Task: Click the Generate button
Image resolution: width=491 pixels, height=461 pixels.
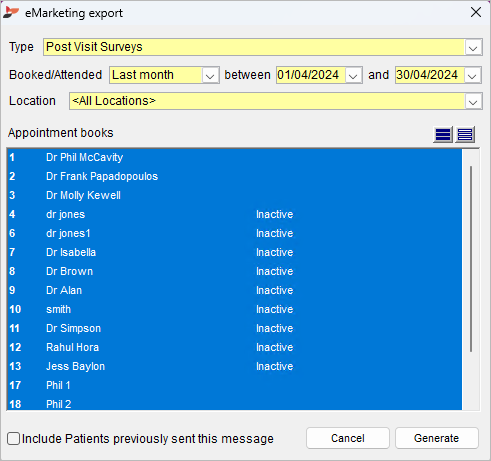Action: tap(437, 438)
